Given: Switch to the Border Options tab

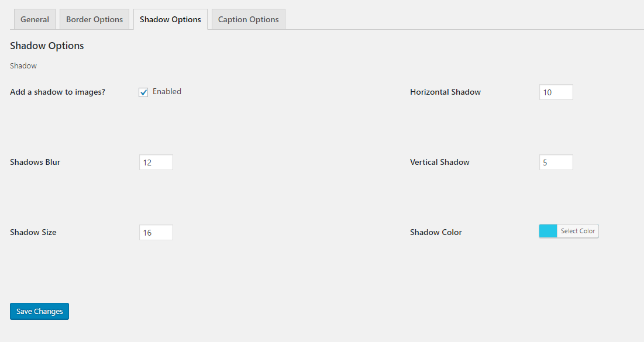Looking at the screenshot, I should tap(94, 19).
